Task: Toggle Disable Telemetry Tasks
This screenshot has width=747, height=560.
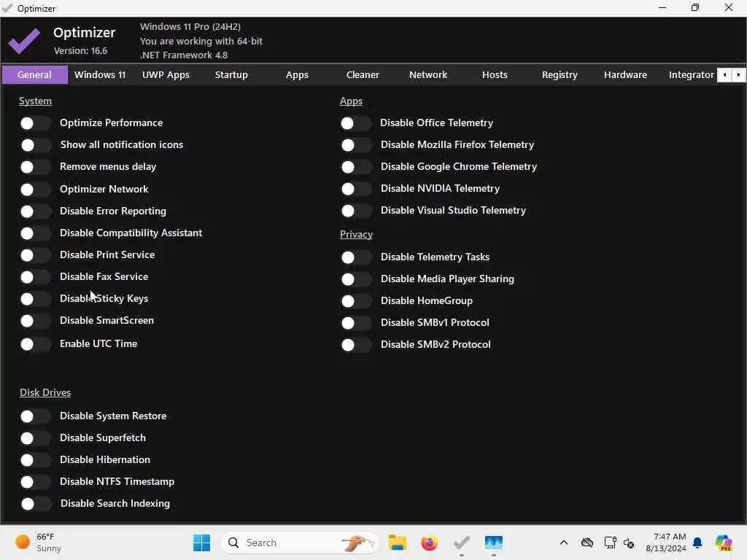Action: [x=355, y=257]
